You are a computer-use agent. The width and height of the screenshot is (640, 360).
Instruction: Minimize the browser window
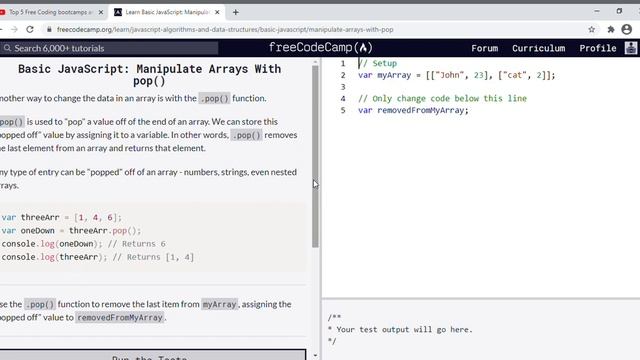point(597,11)
